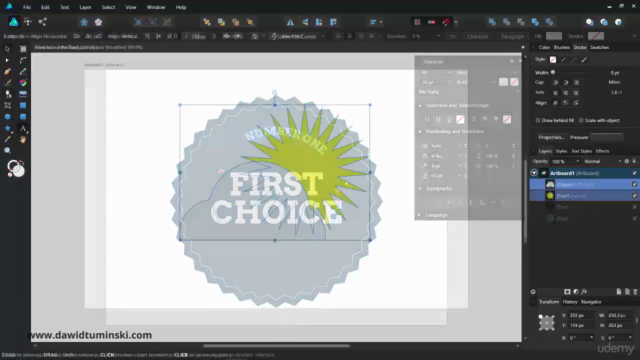Open the Text Styles tab
Image resolution: width=640 pixels, height=360 pixels.
(582, 151)
